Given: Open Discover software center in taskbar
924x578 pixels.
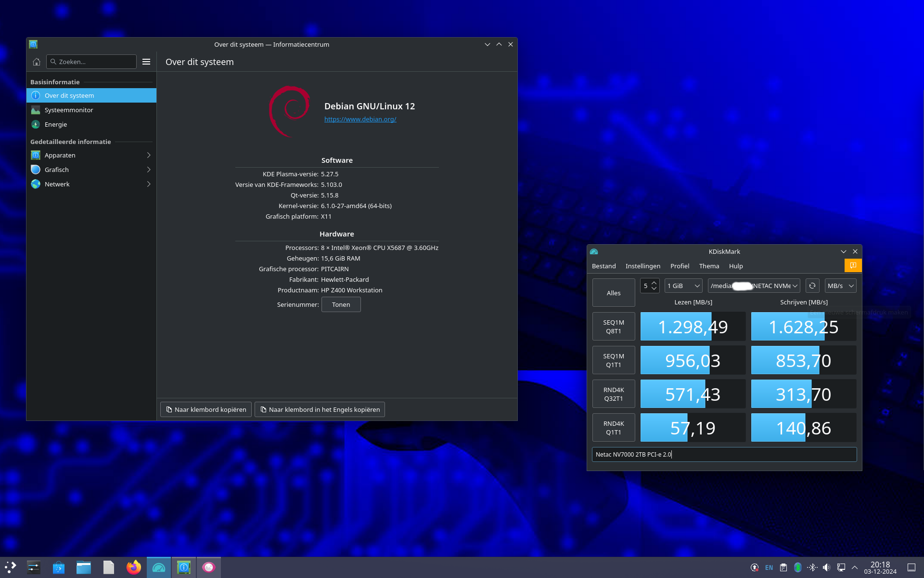Looking at the screenshot, I should coord(59,567).
